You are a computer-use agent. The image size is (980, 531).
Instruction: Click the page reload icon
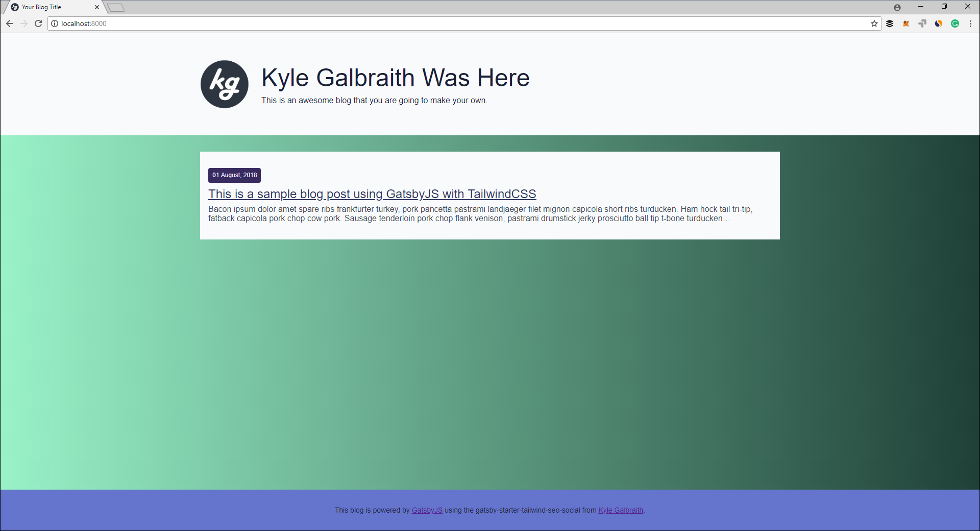click(38, 23)
